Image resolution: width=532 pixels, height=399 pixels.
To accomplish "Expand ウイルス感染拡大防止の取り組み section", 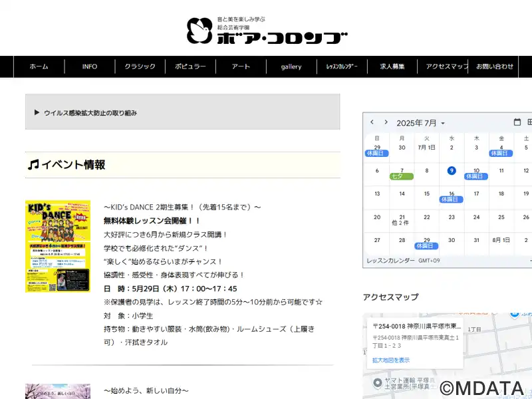I will tap(182, 112).
